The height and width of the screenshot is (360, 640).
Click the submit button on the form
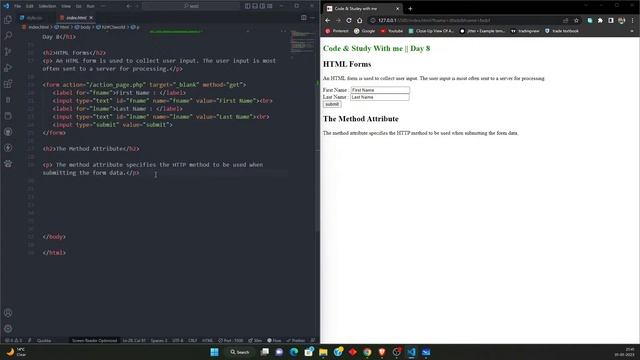coord(332,104)
